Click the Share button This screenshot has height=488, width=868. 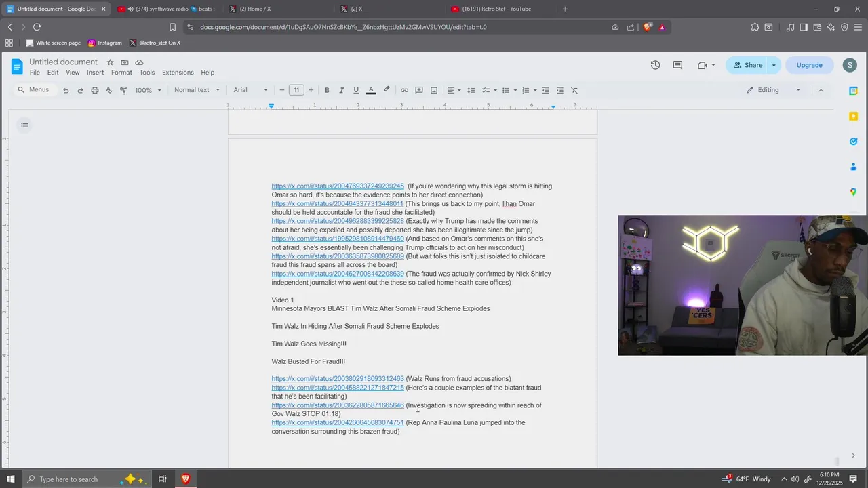(747, 65)
